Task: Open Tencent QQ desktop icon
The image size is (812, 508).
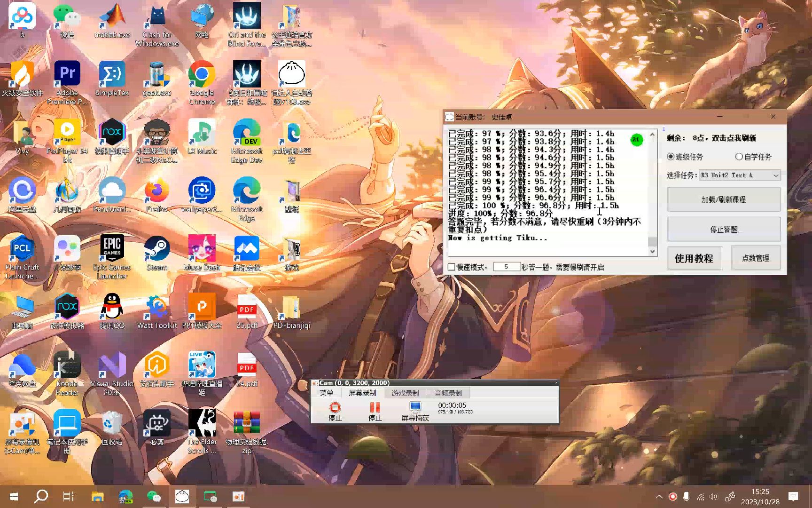Action: 112,311
